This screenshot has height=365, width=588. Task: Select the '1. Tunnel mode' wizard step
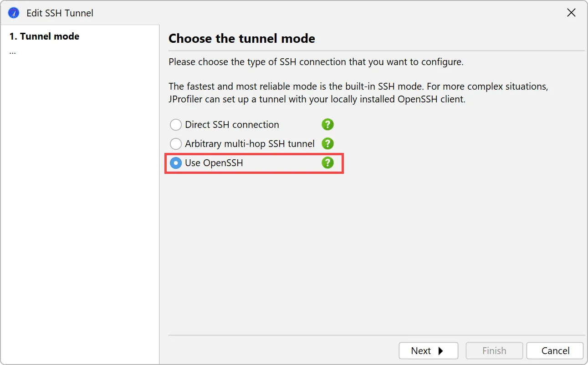tap(44, 36)
